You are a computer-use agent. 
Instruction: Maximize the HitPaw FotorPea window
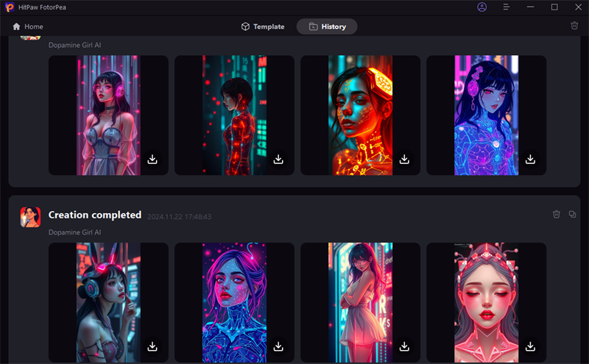(554, 7)
